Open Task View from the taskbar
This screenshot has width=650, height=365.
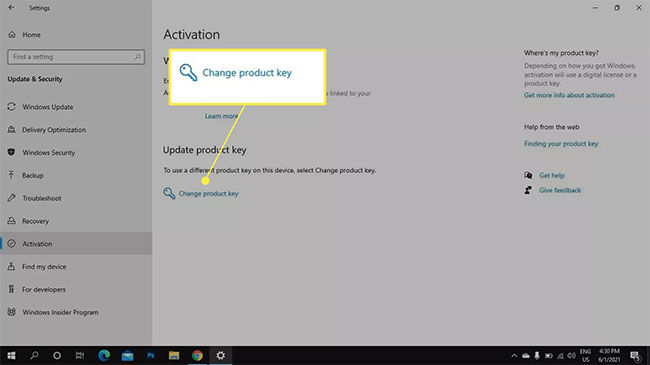pos(80,355)
